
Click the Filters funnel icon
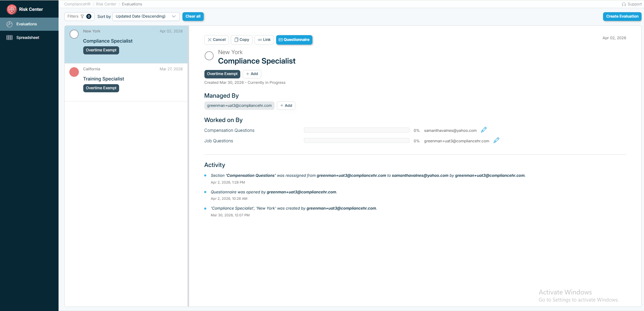[82, 17]
